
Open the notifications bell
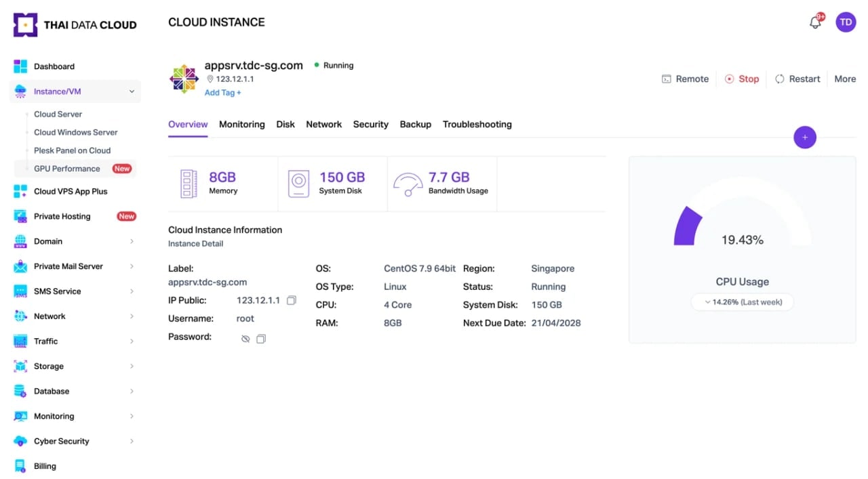[816, 22]
